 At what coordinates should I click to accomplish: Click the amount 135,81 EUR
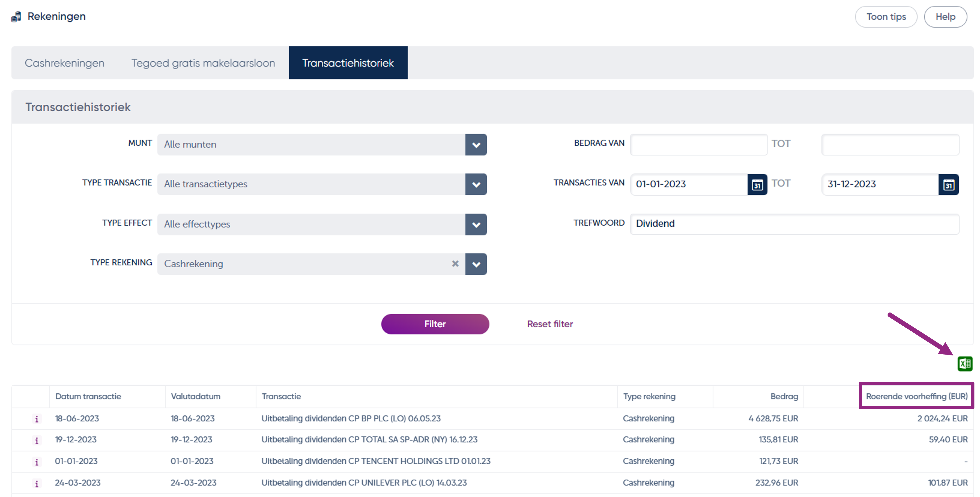pyautogui.click(x=778, y=440)
